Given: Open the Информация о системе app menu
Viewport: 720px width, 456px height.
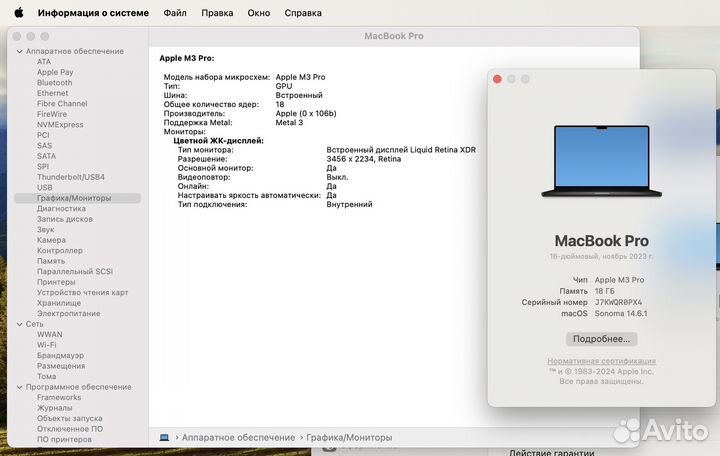Looking at the screenshot, I should click(93, 13).
